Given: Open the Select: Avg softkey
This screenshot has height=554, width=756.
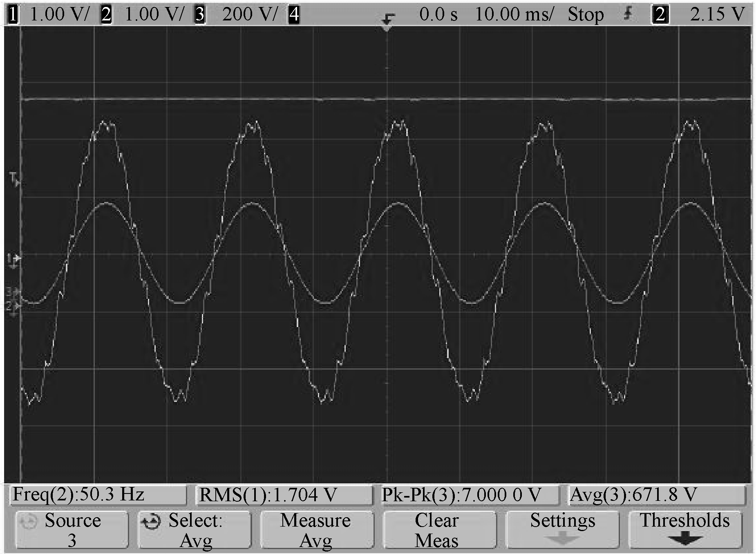Looking at the screenshot, I should tap(195, 530).
